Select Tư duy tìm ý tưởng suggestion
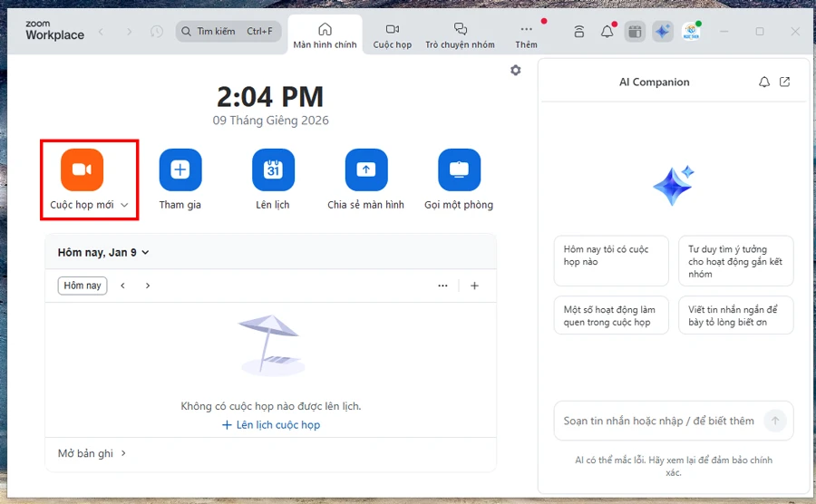Screen dimensions: 816x504 (736, 261)
